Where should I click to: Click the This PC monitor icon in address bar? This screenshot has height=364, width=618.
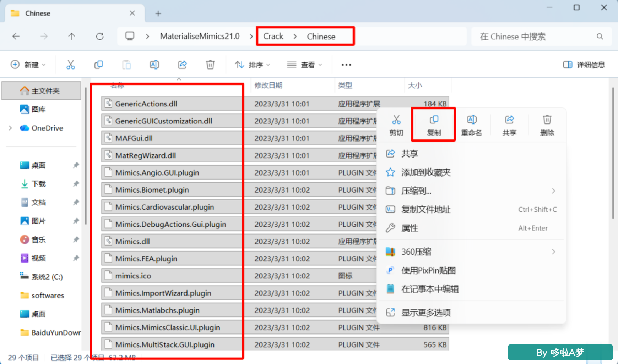coord(130,36)
